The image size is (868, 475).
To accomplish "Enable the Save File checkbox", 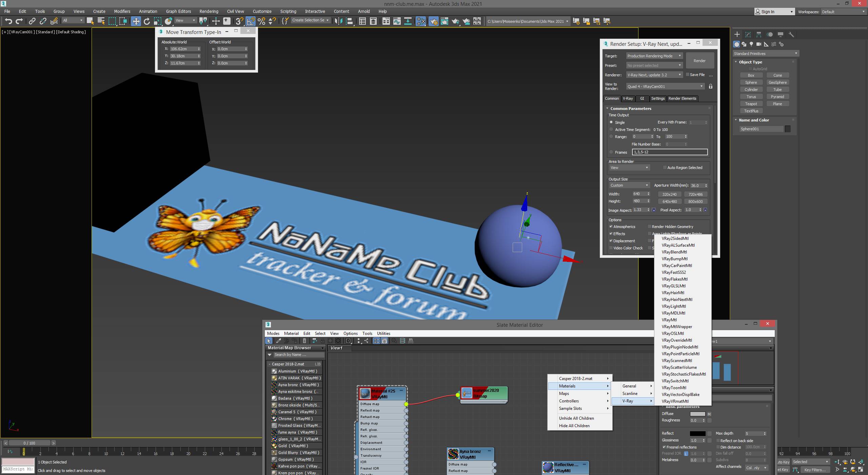I will click(688, 75).
